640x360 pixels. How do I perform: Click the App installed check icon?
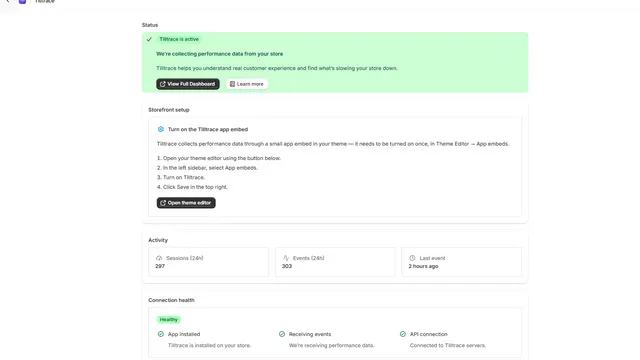[161, 334]
